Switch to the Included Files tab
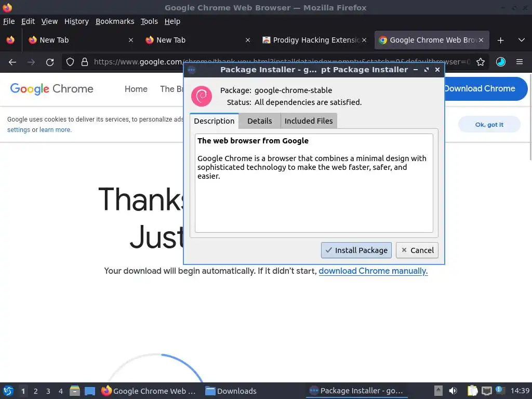 tap(309, 121)
